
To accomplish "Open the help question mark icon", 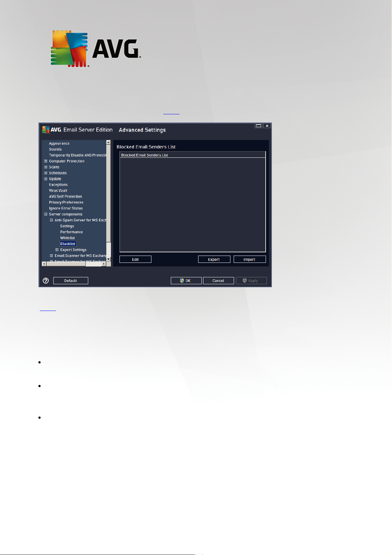I will 46,281.
